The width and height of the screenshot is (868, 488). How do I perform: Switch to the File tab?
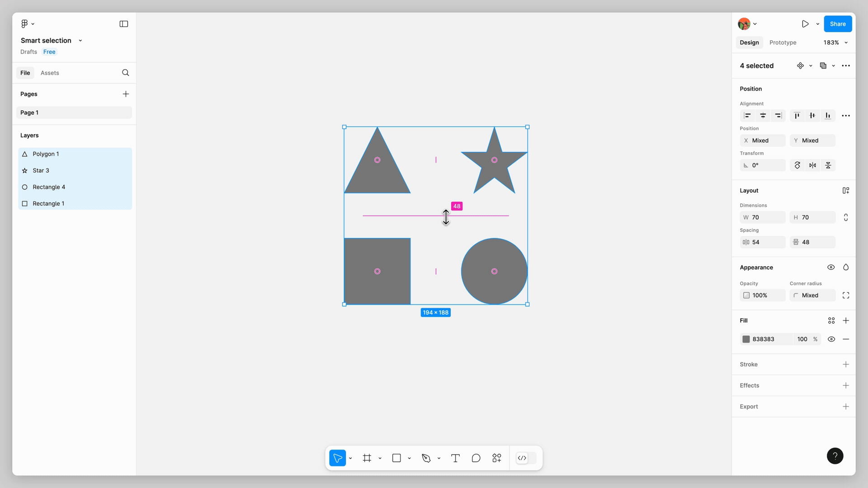25,73
